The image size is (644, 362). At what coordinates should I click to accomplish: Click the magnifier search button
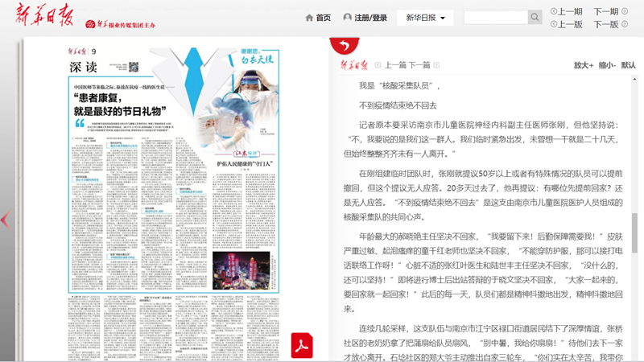(535, 17)
